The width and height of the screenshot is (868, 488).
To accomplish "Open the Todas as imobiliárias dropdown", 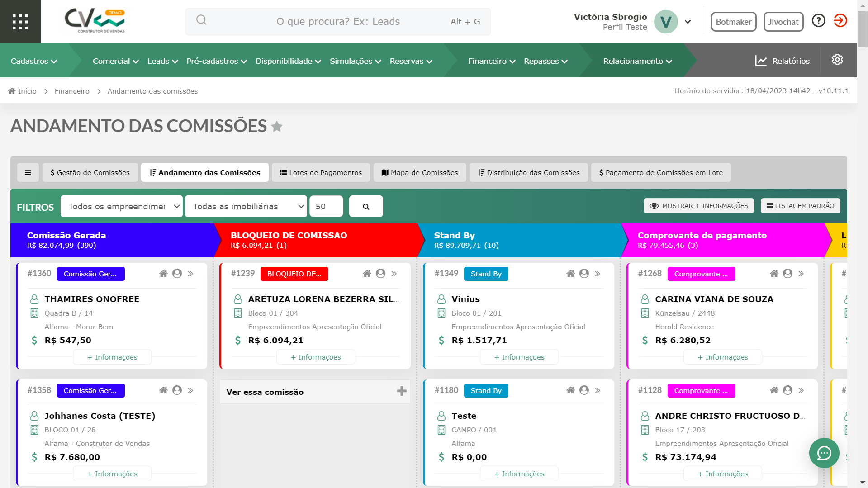I will (x=246, y=206).
